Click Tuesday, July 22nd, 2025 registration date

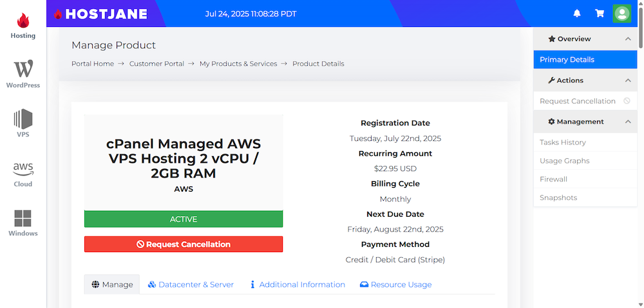coord(395,139)
